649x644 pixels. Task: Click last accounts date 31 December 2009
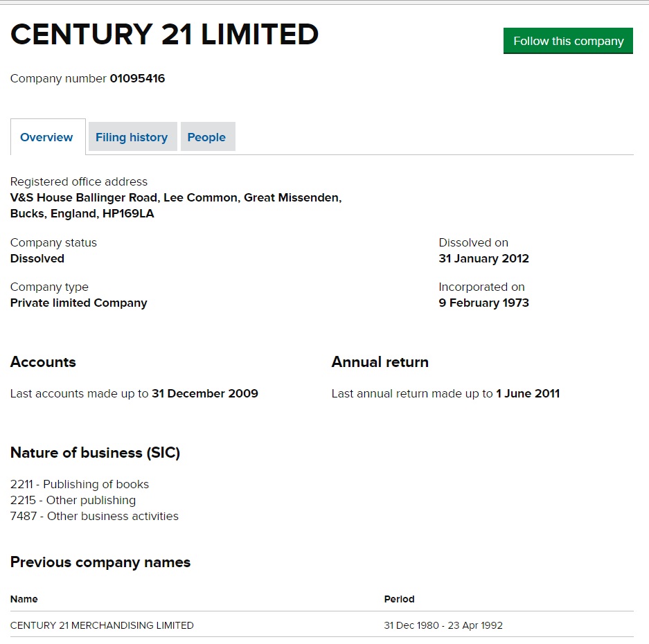(205, 393)
